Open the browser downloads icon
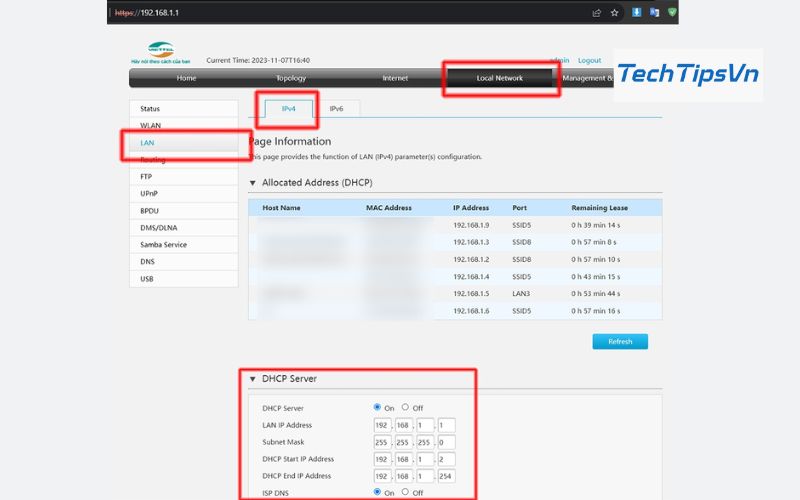This screenshot has width=800, height=500. point(637,13)
